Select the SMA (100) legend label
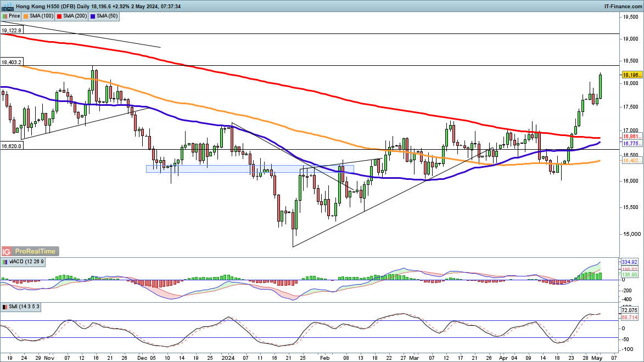Image resolution: width=644 pixels, height=362 pixels. coord(42,16)
